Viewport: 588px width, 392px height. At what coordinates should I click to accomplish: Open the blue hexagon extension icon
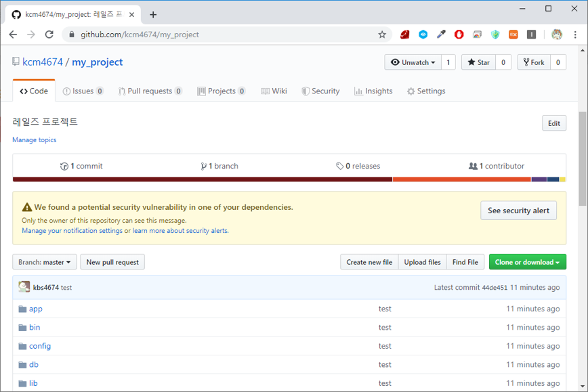[x=423, y=35]
